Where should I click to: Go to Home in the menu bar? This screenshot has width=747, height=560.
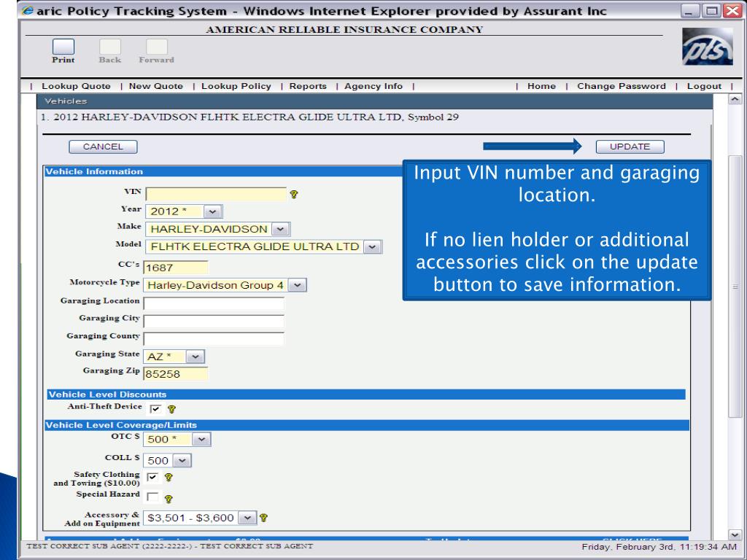(x=542, y=86)
